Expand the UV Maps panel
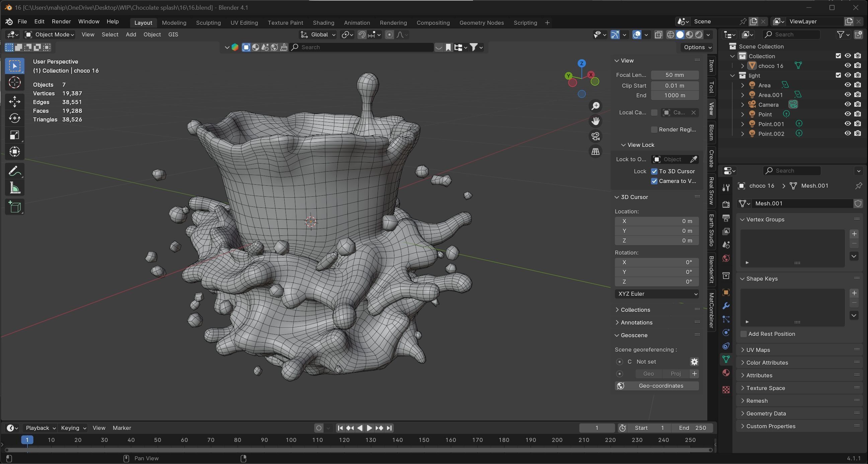 click(x=758, y=350)
